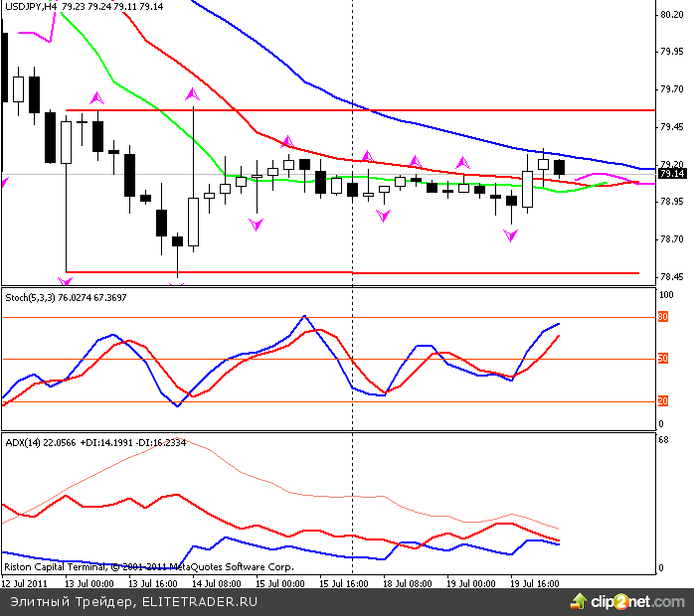Click the USDJPY,H4 chart title
Screen dimensions: 694x616
click(x=30, y=7)
